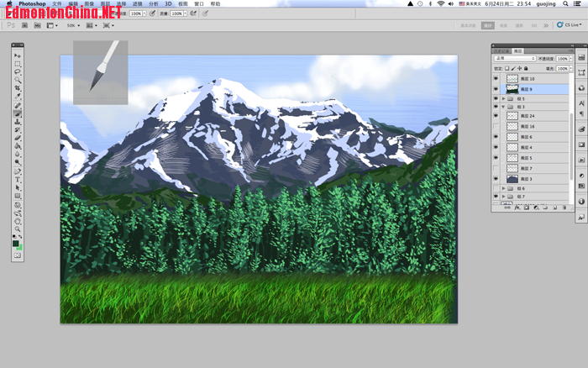This screenshot has height=368, width=588.
Task: Select the Eyedropper tool
Action: tap(18, 97)
